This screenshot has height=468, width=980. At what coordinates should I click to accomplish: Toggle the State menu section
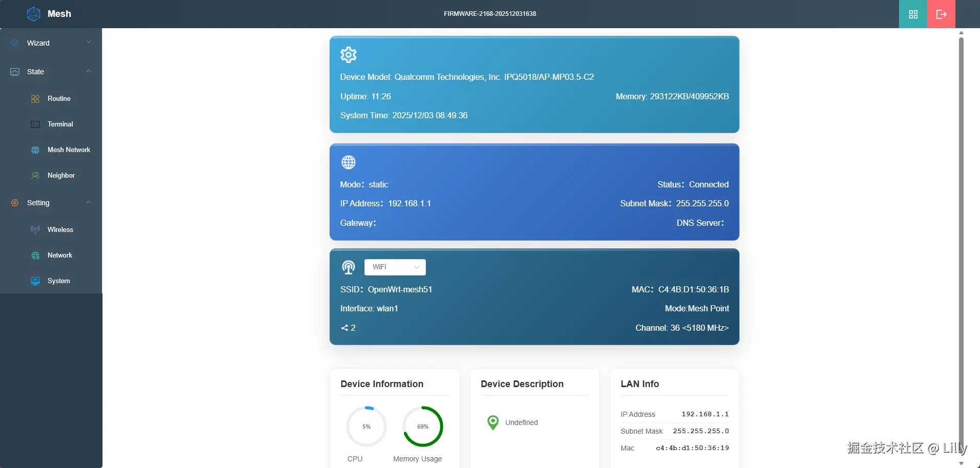(51, 72)
